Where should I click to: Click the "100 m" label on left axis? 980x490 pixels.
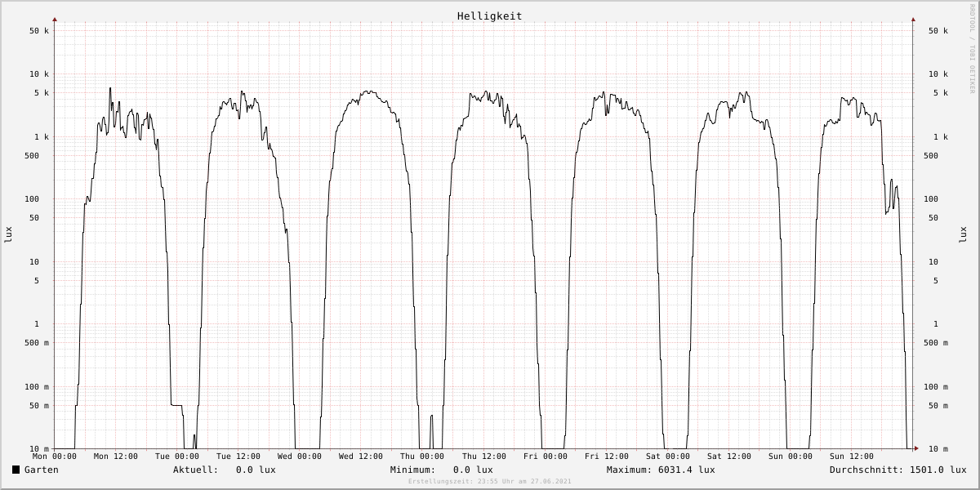pyautogui.click(x=37, y=387)
